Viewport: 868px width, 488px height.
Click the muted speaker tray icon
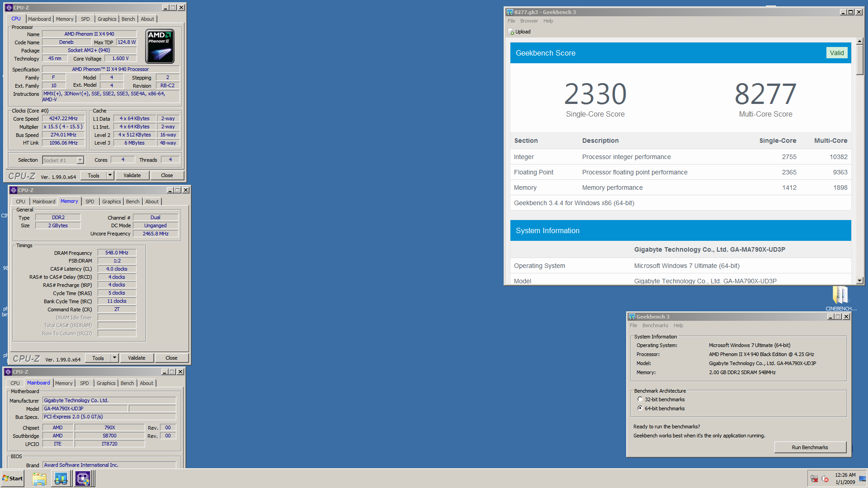point(825,479)
